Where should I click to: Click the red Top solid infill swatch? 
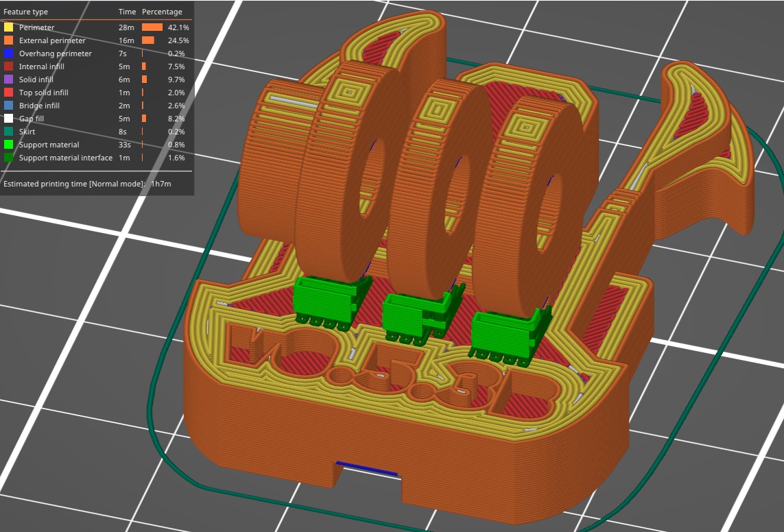click(x=8, y=93)
